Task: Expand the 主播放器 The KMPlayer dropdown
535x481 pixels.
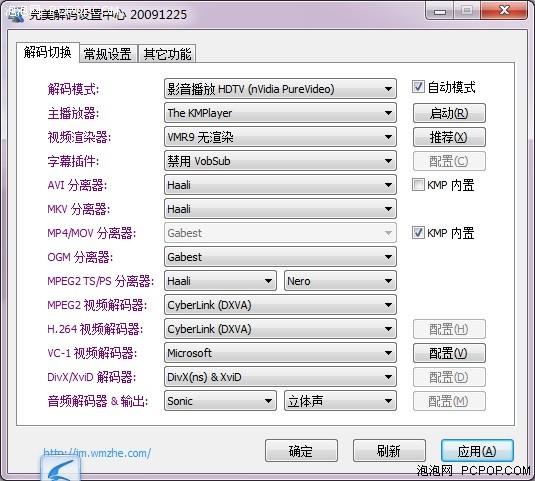Action: pyautogui.click(x=280, y=113)
